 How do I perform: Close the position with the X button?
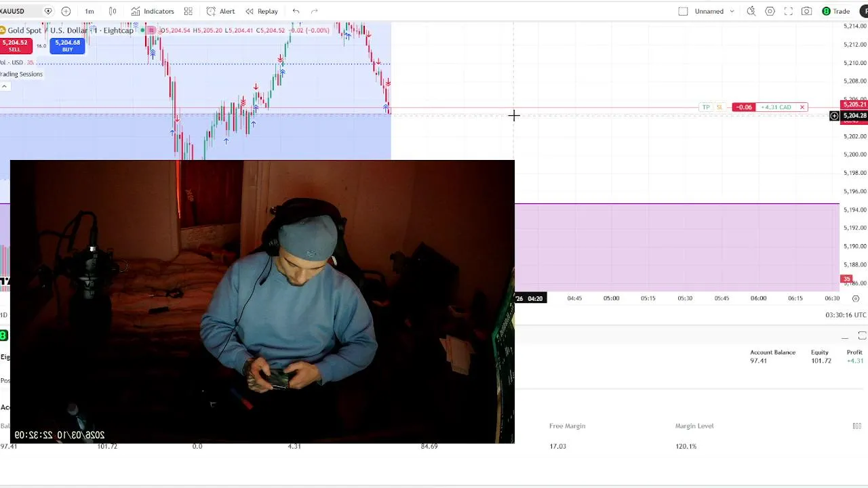click(x=802, y=107)
